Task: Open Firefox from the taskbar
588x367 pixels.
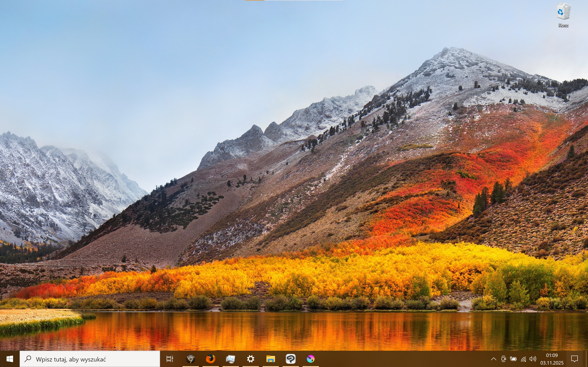Action: click(x=210, y=359)
